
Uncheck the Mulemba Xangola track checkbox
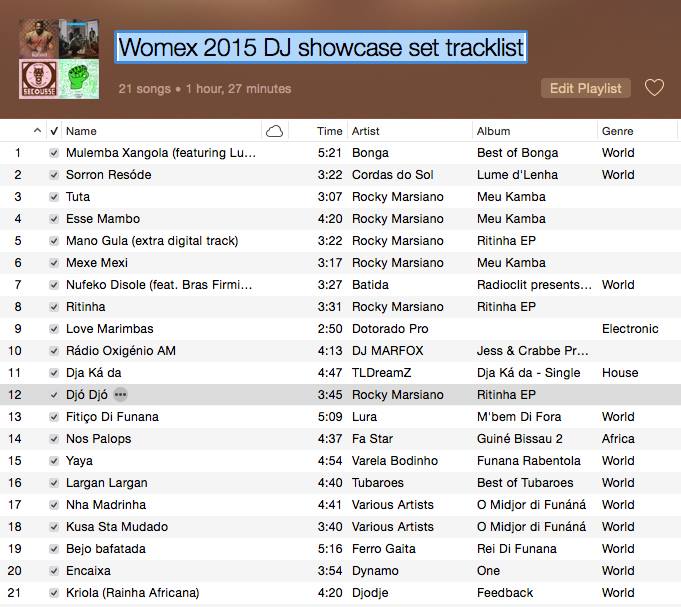(54, 153)
